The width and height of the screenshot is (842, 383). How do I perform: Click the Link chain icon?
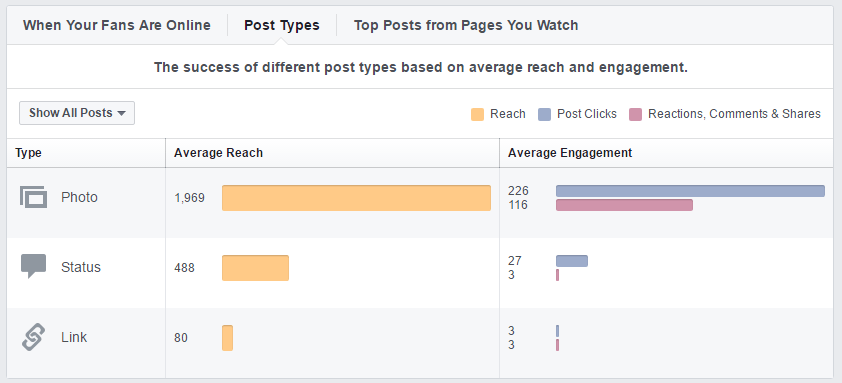coord(33,337)
